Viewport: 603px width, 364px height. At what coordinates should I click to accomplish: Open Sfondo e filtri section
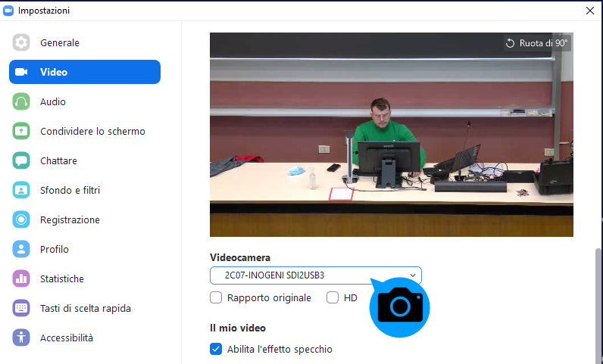click(x=85, y=190)
